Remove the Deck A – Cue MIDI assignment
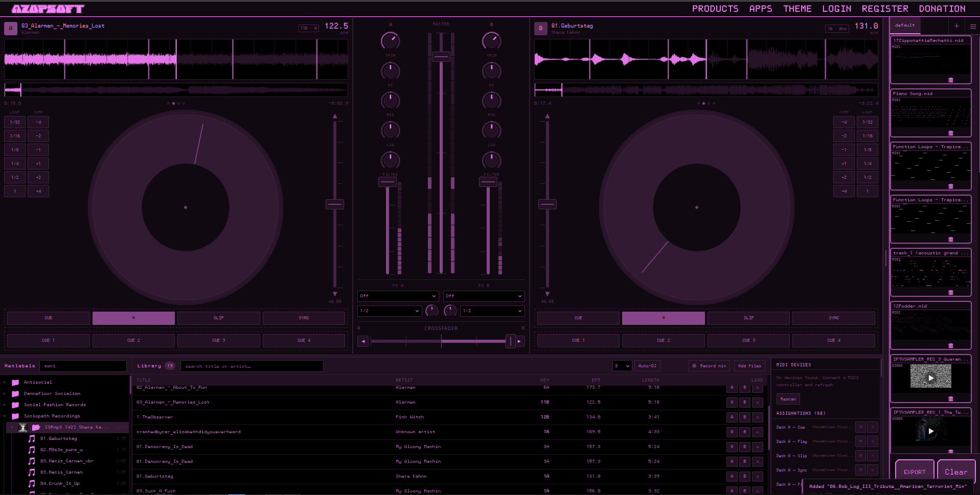 point(873,427)
